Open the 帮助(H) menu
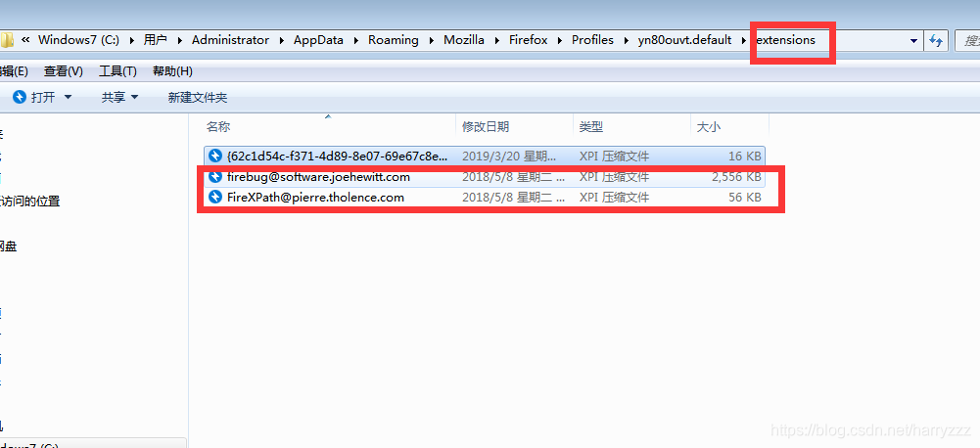980x448 pixels. point(172,71)
